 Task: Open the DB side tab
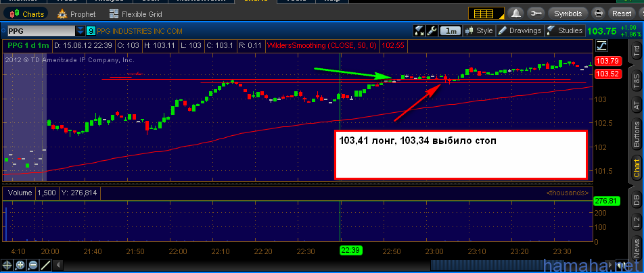pyautogui.click(x=636, y=201)
